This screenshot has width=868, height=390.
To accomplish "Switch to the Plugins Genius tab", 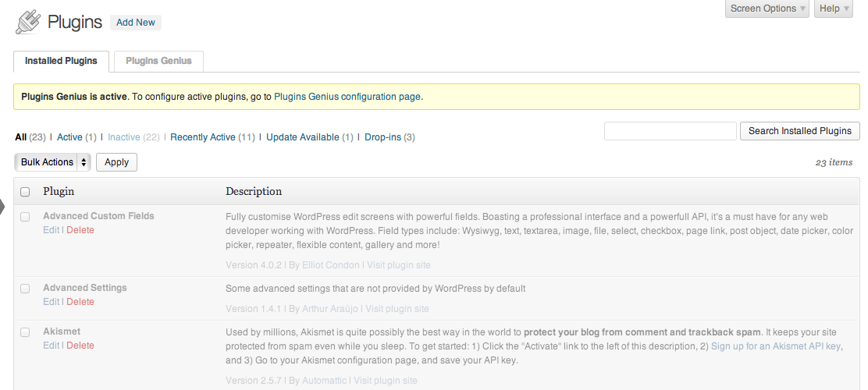I will (x=158, y=61).
